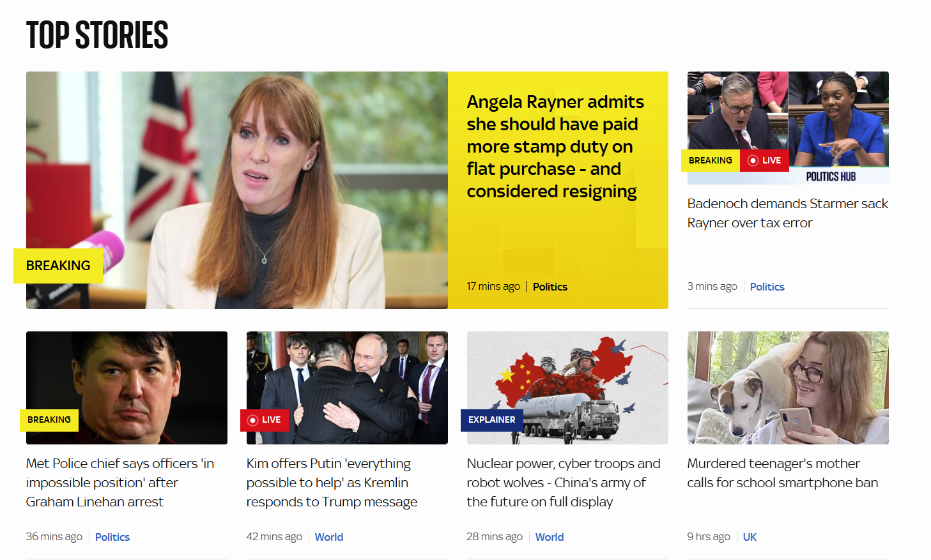Click the BREAKING badge on the Met Police image
931x560 pixels.
[x=49, y=420]
